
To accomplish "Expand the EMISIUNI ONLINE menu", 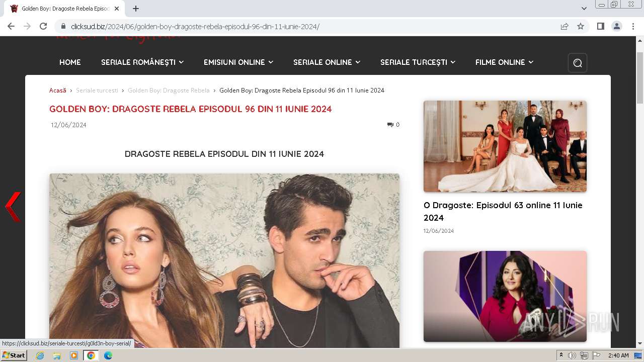I will pyautogui.click(x=238, y=62).
